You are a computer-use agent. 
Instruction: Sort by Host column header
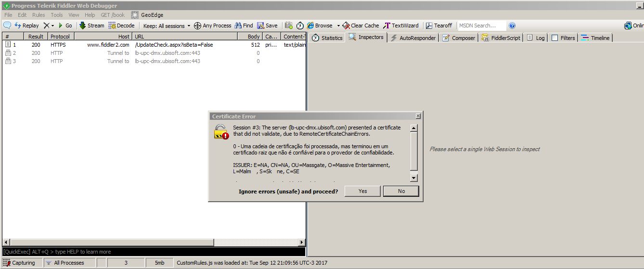pos(103,37)
